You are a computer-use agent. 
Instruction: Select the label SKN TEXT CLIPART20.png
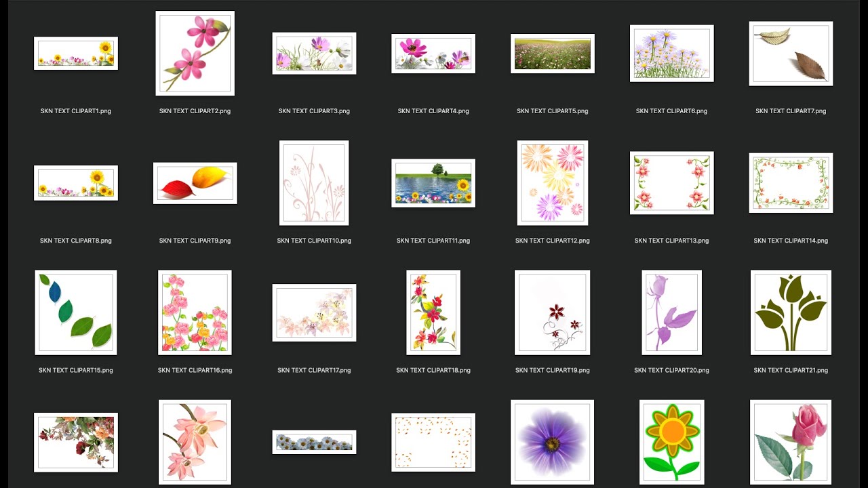click(672, 370)
